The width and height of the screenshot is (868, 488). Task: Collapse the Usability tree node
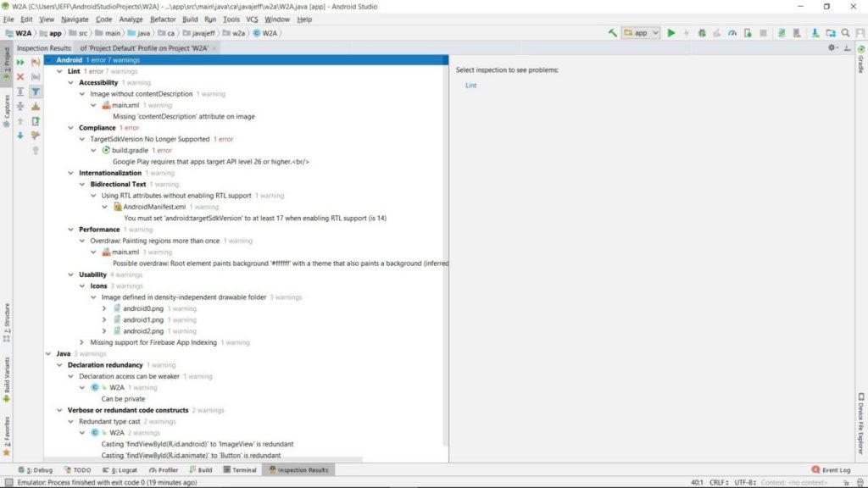click(x=71, y=274)
